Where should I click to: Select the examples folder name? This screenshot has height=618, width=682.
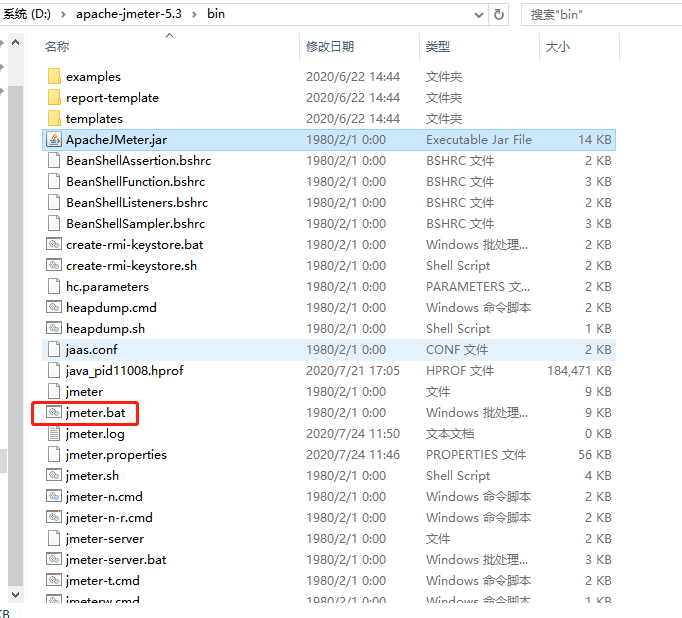coord(93,77)
